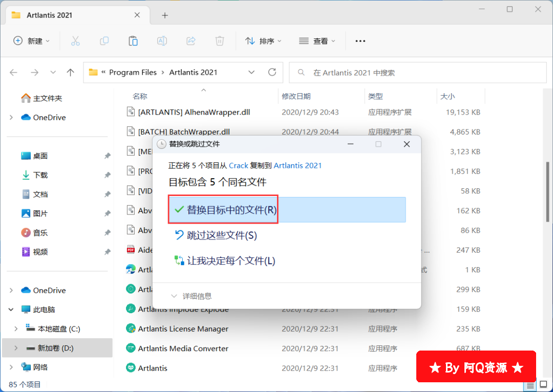Open the address bar history dropdown
This screenshot has width=553, height=392.
click(251, 72)
